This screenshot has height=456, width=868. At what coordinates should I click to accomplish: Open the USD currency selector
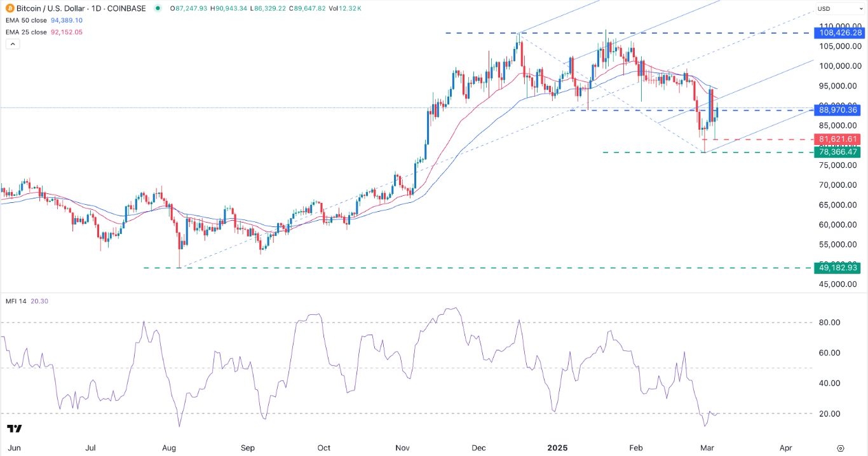pyautogui.click(x=841, y=9)
